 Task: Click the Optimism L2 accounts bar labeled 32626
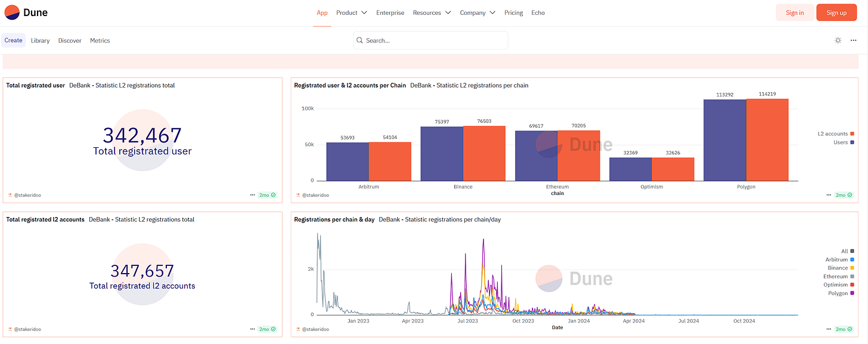[x=673, y=169]
